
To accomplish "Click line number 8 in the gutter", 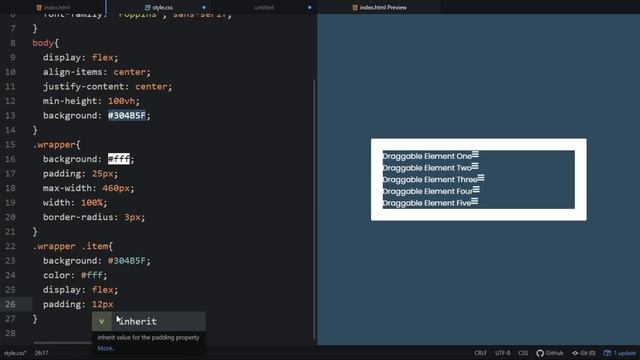I will tap(13, 43).
